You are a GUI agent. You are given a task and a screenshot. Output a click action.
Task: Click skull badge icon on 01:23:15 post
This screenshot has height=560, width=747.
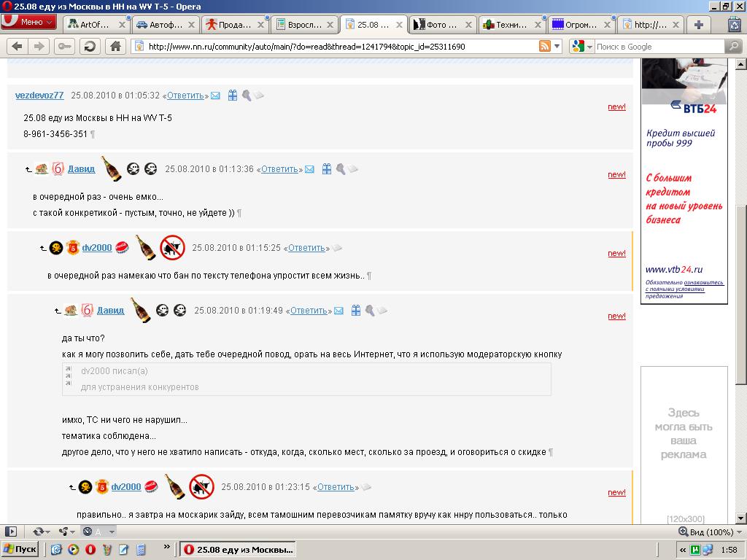point(85,486)
